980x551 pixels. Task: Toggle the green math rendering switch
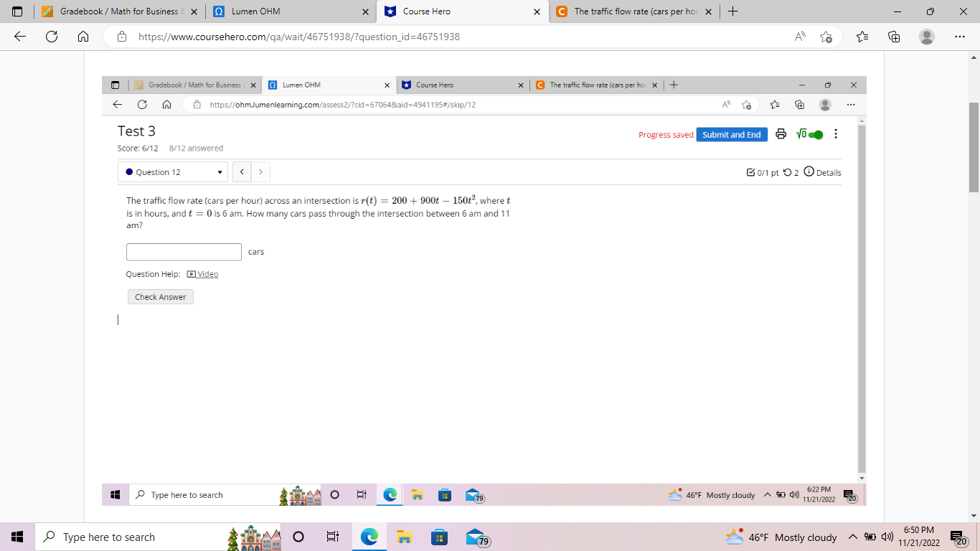815,134
